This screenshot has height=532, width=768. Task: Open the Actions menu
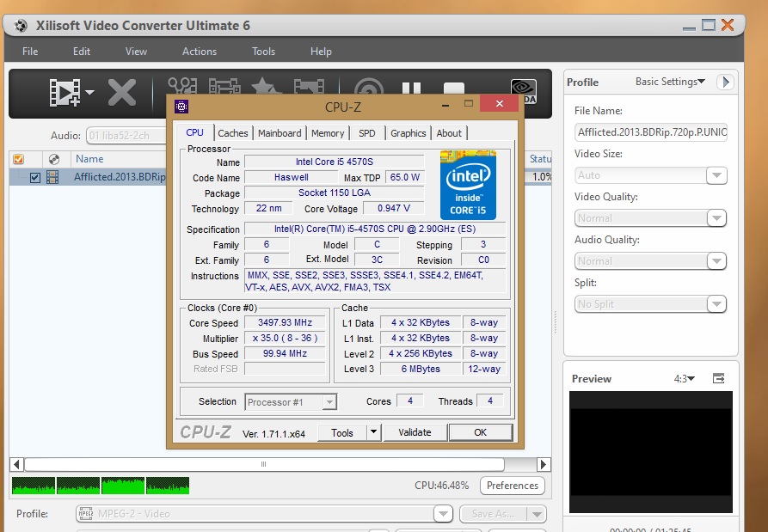click(x=200, y=52)
